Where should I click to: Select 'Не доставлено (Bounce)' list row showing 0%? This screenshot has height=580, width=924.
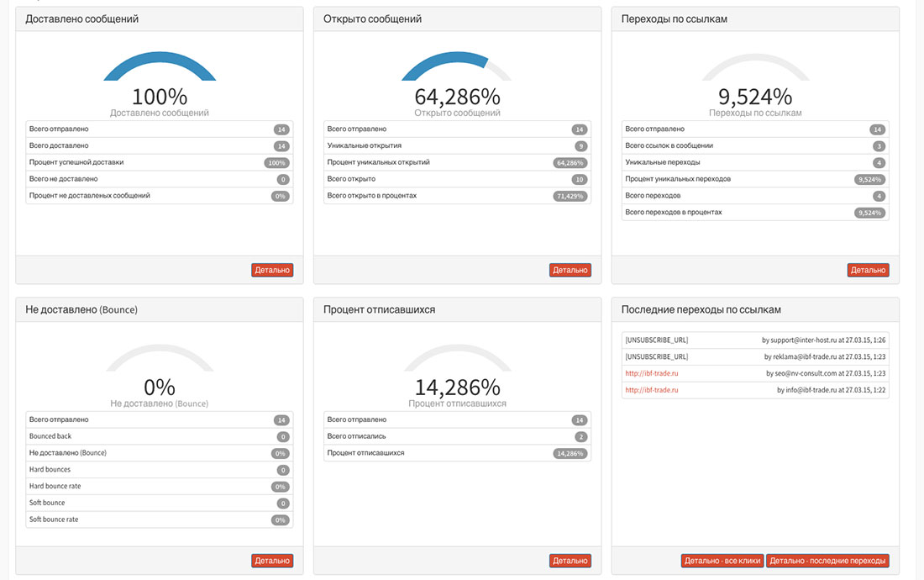pos(160,453)
